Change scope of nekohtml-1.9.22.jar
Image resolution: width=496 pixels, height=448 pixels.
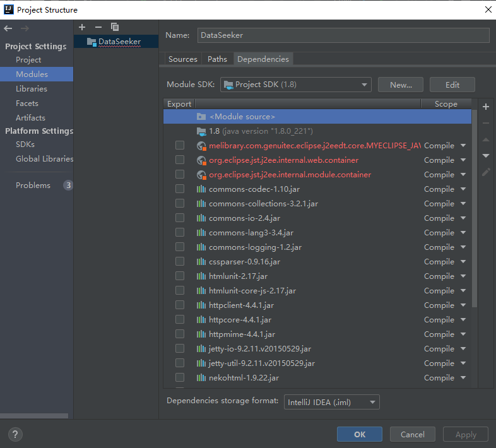tap(463, 378)
